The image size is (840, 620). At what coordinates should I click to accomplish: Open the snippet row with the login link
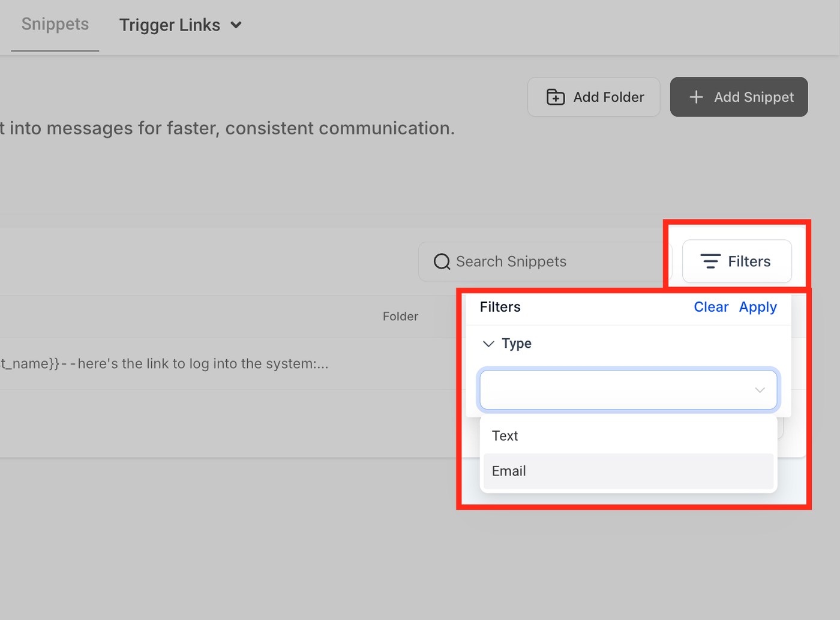pyautogui.click(x=180, y=364)
